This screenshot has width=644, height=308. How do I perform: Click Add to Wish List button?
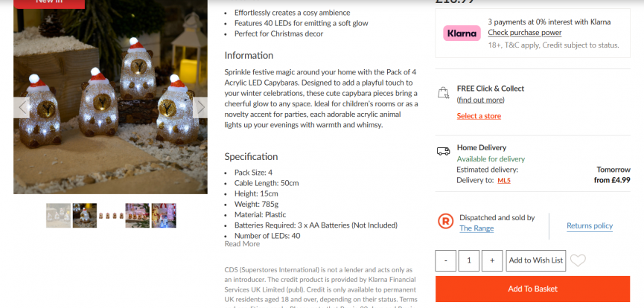535,260
